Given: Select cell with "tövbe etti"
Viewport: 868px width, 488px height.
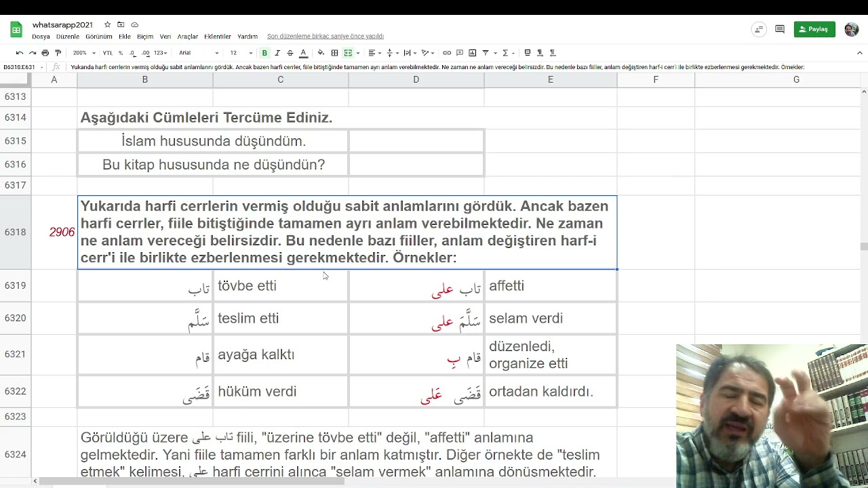Looking at the screenshot, I should [x=281, y=286].
